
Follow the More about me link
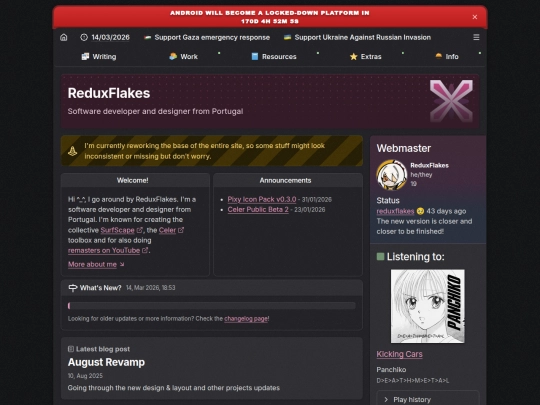point(92,264)
